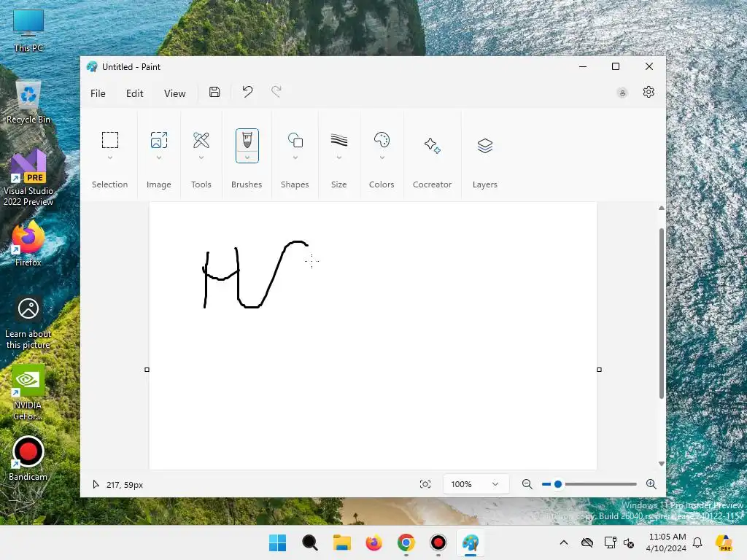This screenshot has width=747, height=560.
Task: Select the Visual Studio 2022 Preview shortcut
Action: [x=28, y=178]
